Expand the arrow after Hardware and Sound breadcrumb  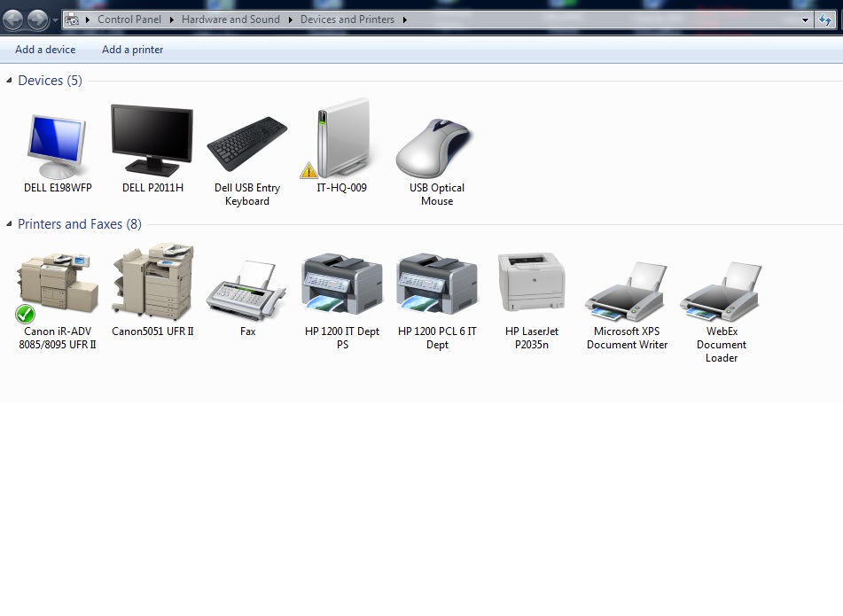click(291, 19)
